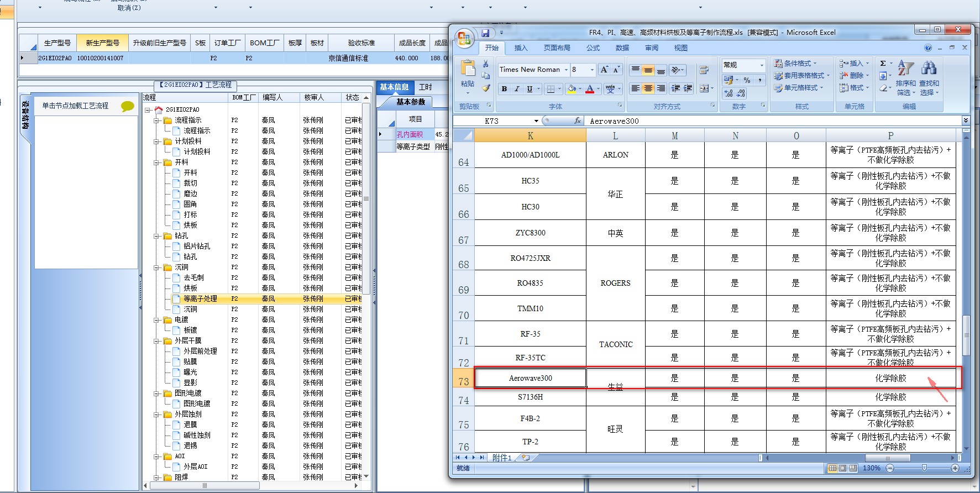980x493 pixels.
Task: Toggle center horizontal alignment
Action: click(648, 88)
